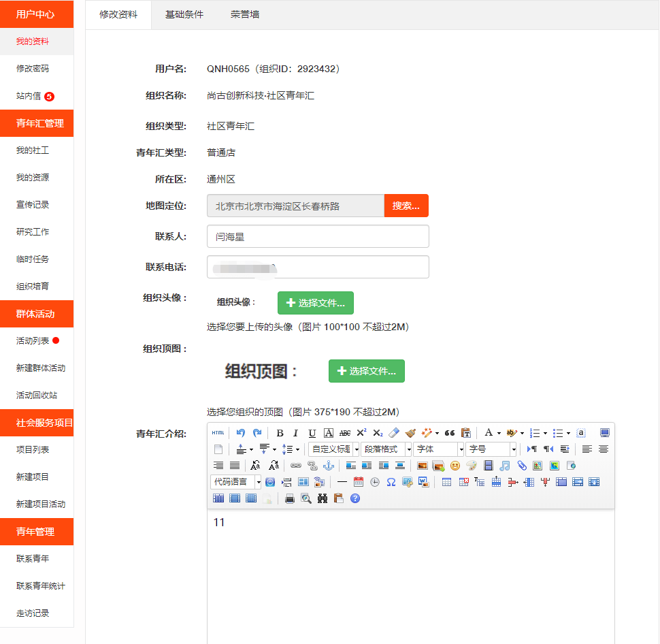Insert a video with film icon
This screenshot has height=644, width=660.
pyautogui.click(x=489, y=466)
